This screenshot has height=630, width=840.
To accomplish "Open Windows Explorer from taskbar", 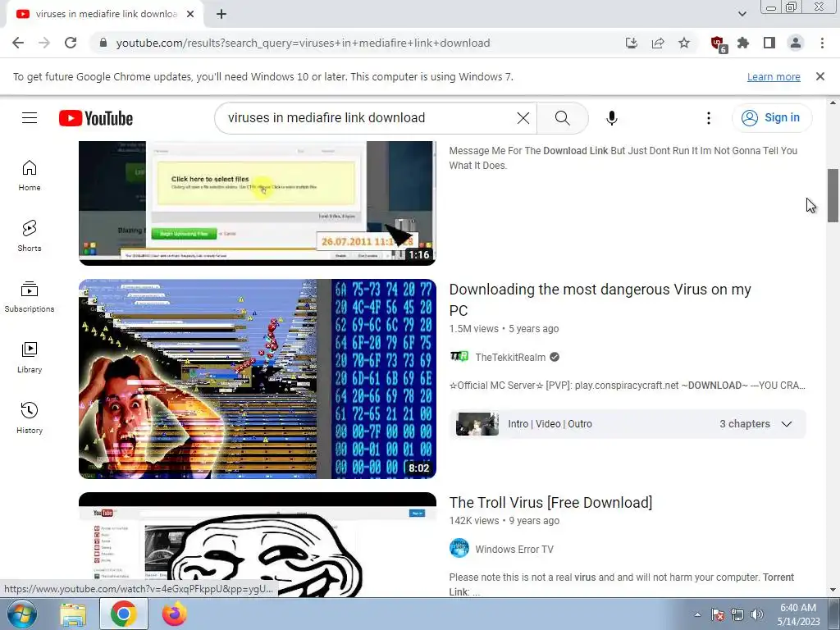I will click(73, 614).
